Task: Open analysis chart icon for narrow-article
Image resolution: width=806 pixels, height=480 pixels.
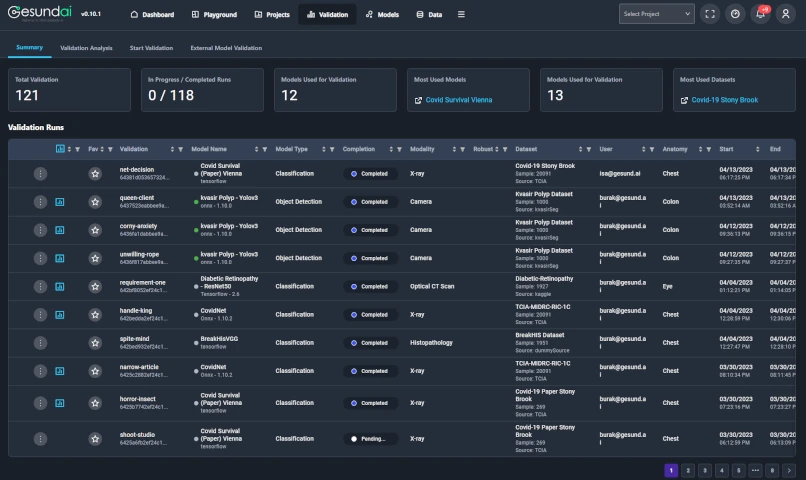Action: pos(60,371)
